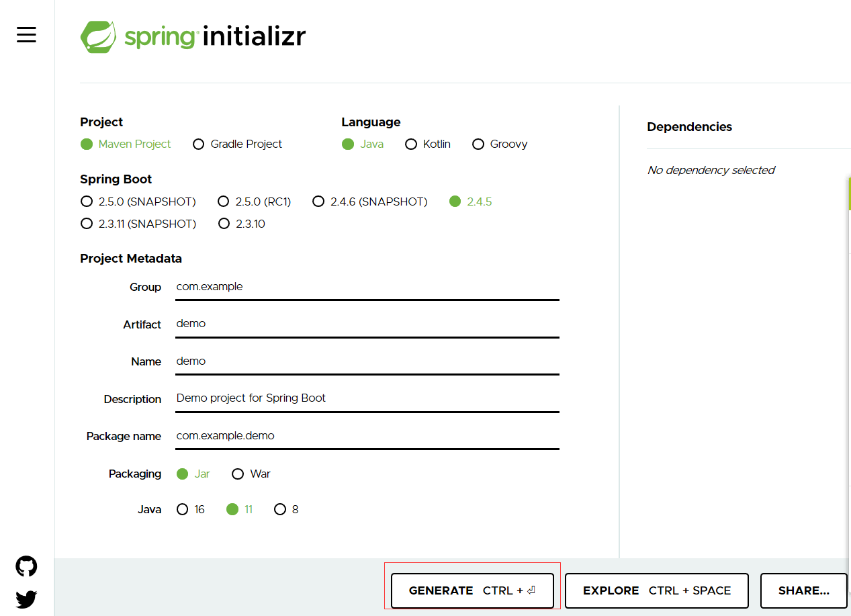
Task: Open the Twitter icon link
Action: pyautogui.click(x=26, y=599)
